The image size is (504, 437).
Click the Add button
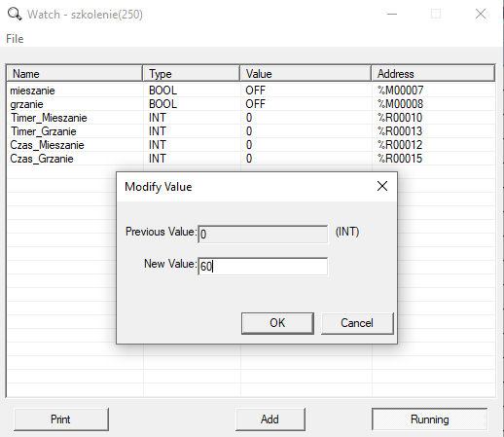[x=270, y=419]
